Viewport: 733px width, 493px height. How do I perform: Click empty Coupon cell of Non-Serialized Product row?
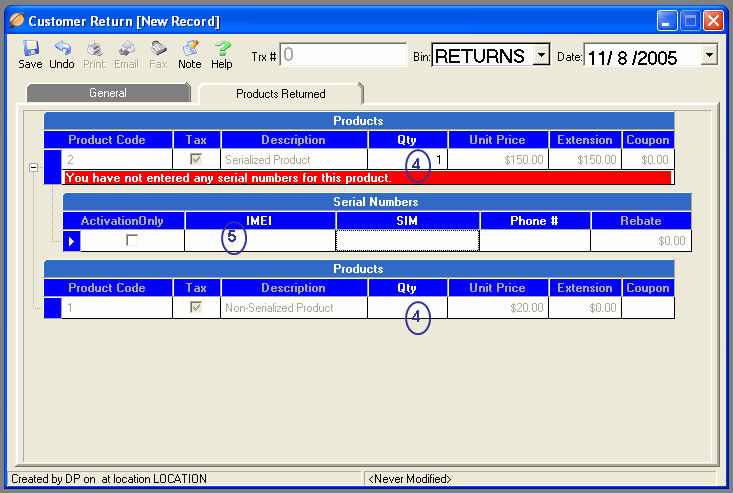point(648,307)
